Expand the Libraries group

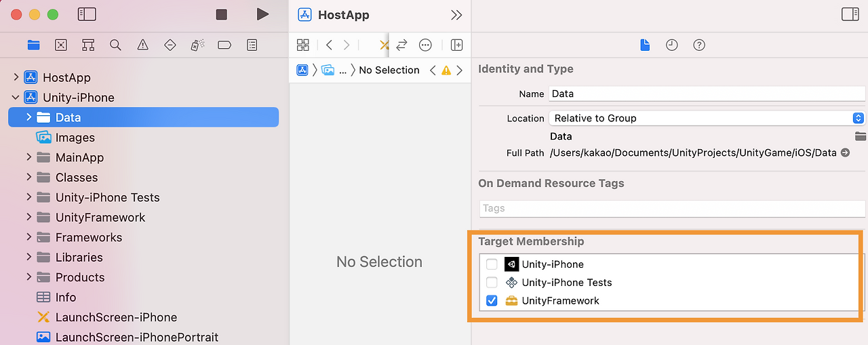[28, 257]
